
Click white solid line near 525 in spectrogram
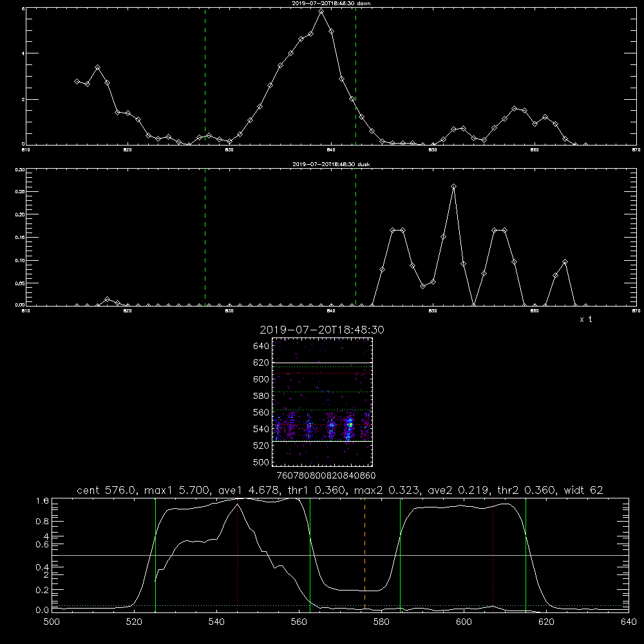tap(323, 441)
